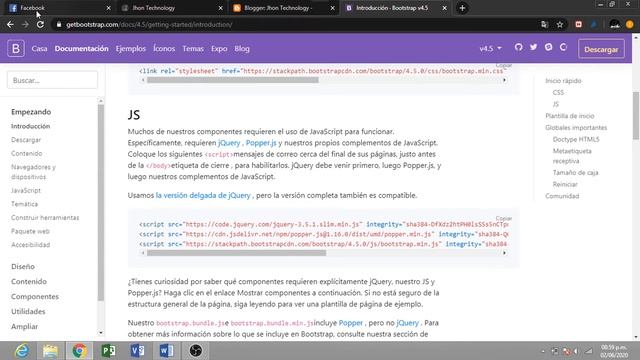640x360 pixels.
Task: Jump to Plantilla de inicio in contents
Action: point(570,116)
